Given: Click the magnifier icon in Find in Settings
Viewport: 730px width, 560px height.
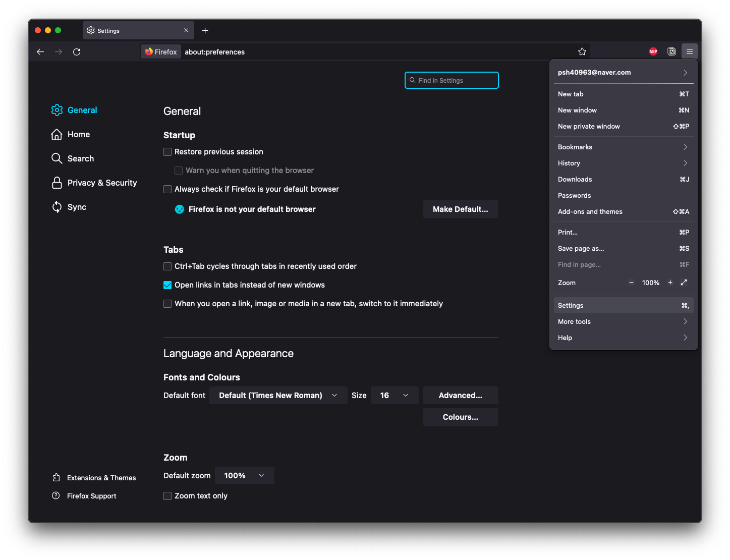Looking at the screenshot, I should coord(412,80).
